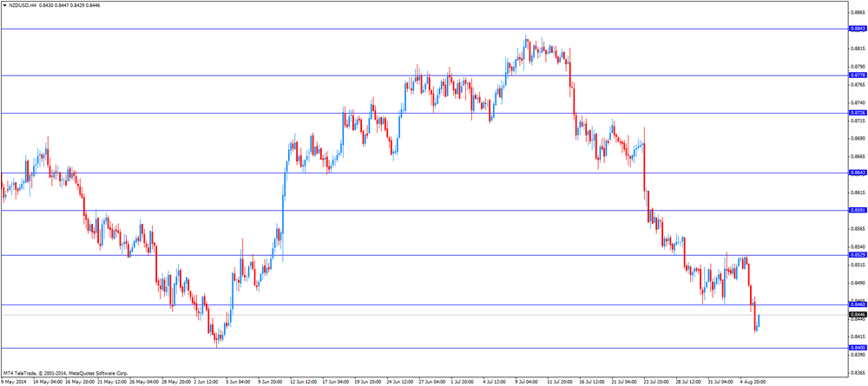Click the 26 May 04:00 time label

tap(143, 383)
